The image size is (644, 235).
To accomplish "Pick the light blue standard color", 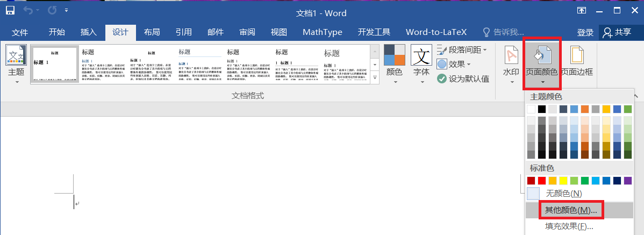I will (x=596, y=180).
